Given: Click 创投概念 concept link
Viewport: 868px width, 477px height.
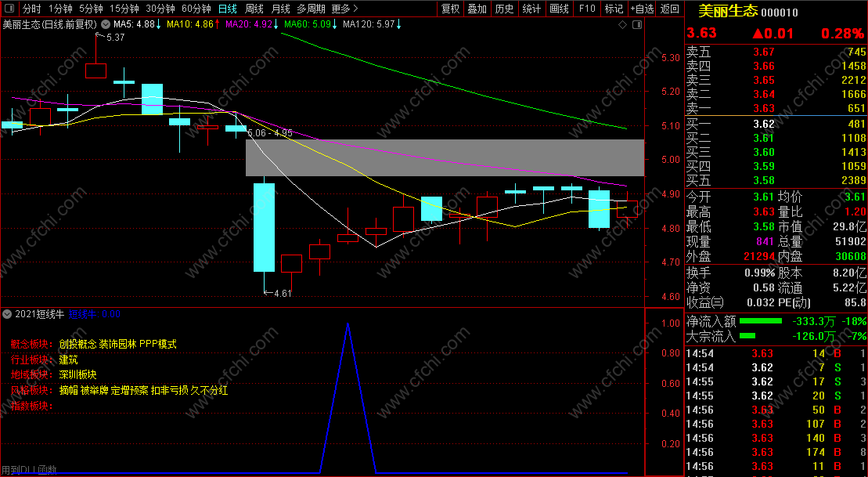Looking at the screenshot, I should (77, 344).
